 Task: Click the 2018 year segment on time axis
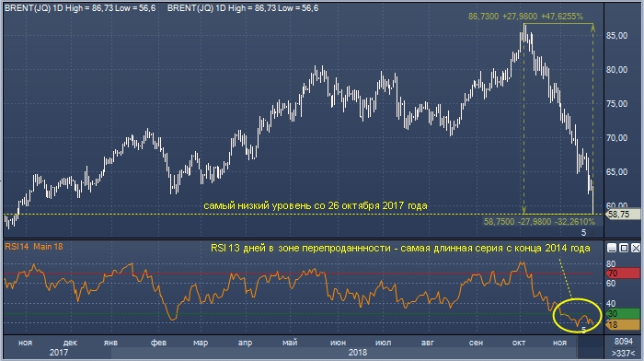(357, 353)
